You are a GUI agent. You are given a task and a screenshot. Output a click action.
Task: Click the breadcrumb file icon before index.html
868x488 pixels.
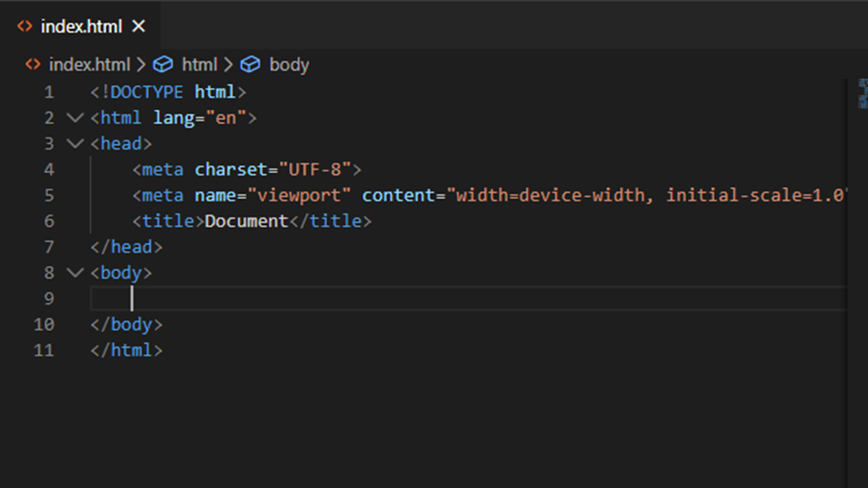pos(33,64)
